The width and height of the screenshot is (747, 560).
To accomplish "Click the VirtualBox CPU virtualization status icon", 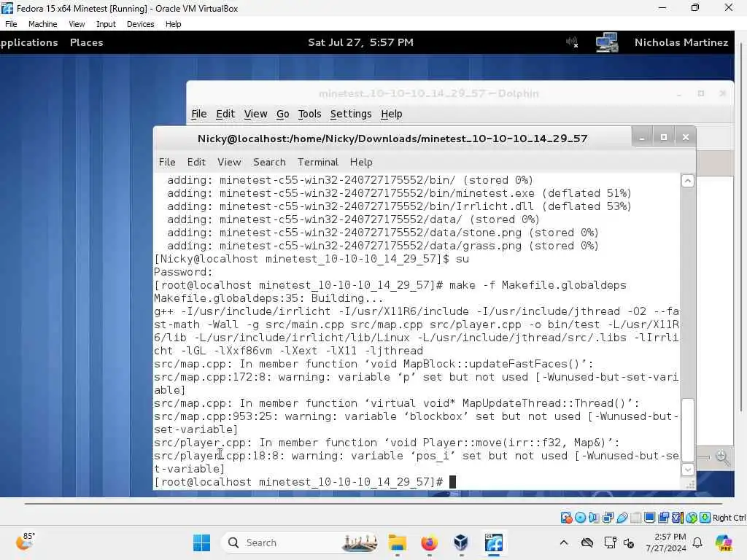I will pos(677,518).
